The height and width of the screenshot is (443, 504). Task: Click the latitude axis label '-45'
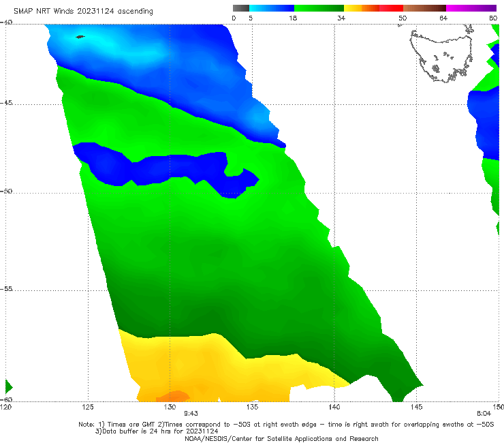tap(6, 103)
